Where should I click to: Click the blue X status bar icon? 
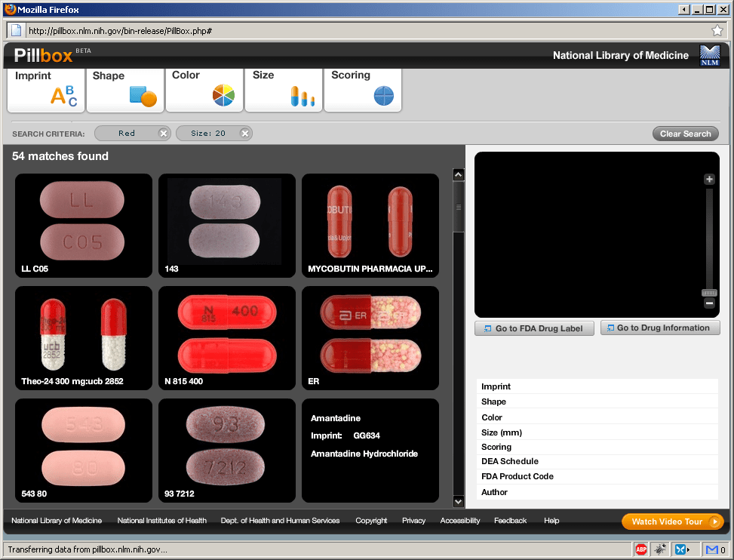coord(680,549)
